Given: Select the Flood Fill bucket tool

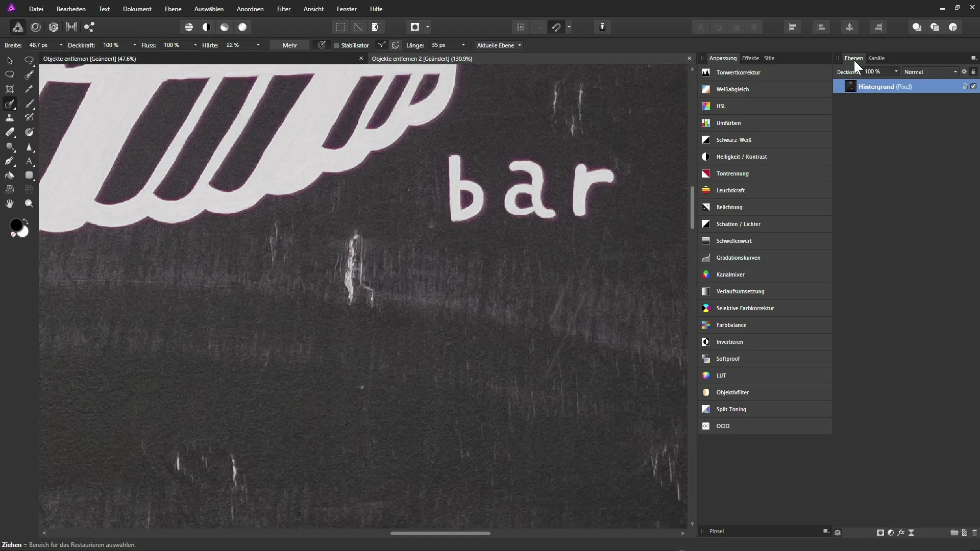Looking at the screenshot, I should [9, 176].
